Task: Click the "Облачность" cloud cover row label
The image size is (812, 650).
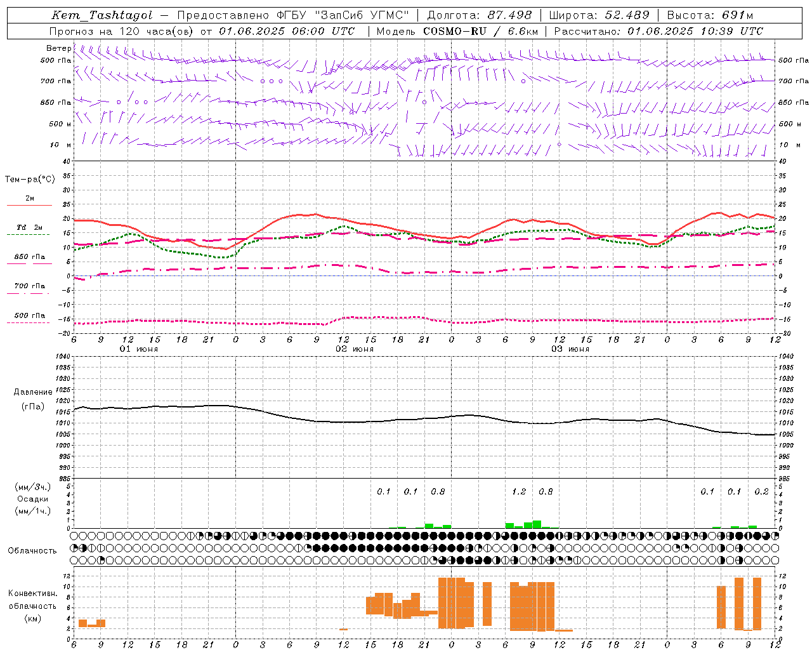Action: (x=32, y=550)
